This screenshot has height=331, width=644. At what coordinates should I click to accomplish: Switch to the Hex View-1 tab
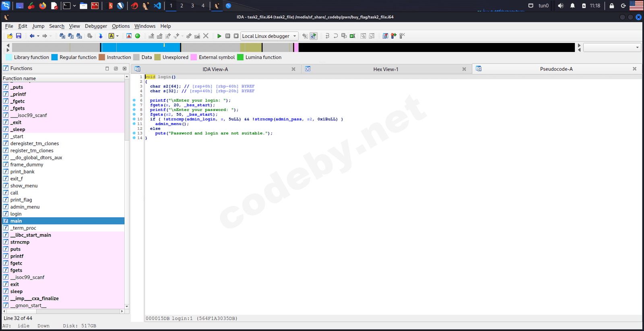pyautogui.click(x=386, y=69)
